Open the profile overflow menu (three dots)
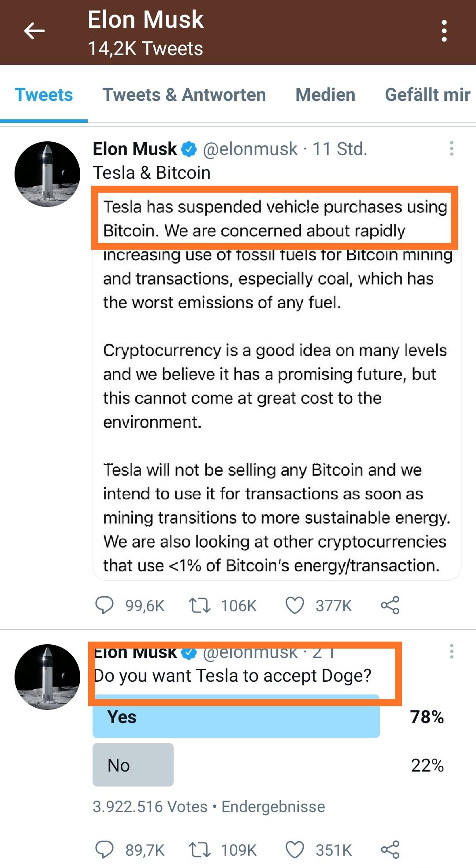476x868 pixels. coord(444,31)
